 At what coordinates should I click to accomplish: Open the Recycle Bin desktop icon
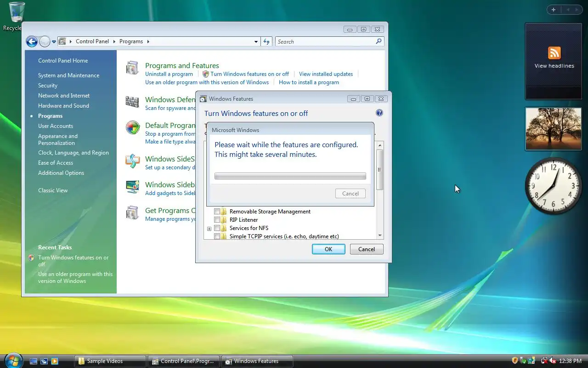(16, 12)
